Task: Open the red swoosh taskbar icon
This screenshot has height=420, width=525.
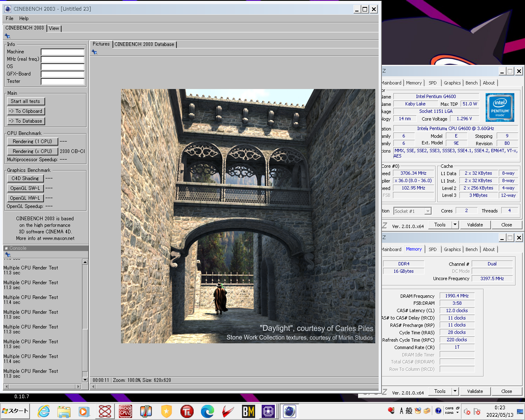Action: (x=228, y=411)
